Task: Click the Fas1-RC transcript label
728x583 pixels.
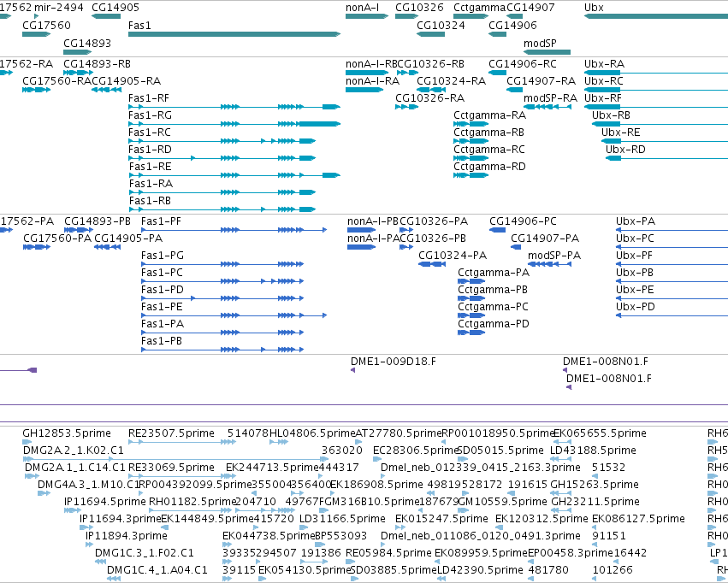Action: pyautogui.click(x=150, y=132)
